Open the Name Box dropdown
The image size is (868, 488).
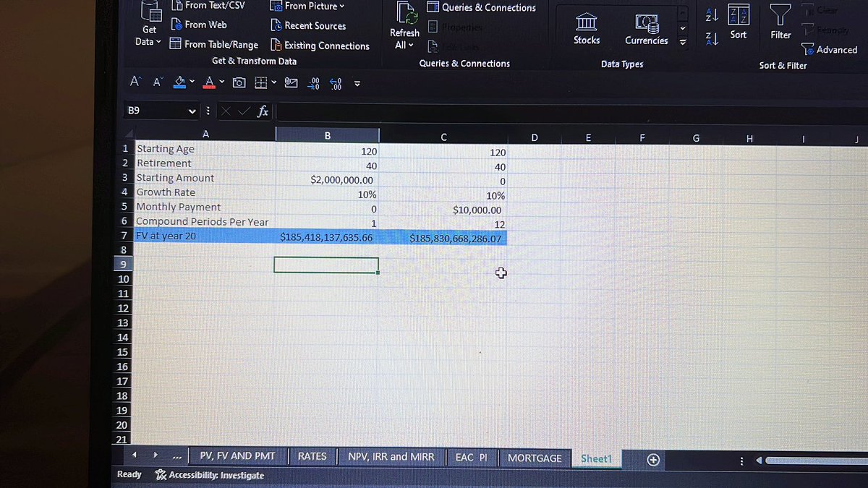(192, 111)
